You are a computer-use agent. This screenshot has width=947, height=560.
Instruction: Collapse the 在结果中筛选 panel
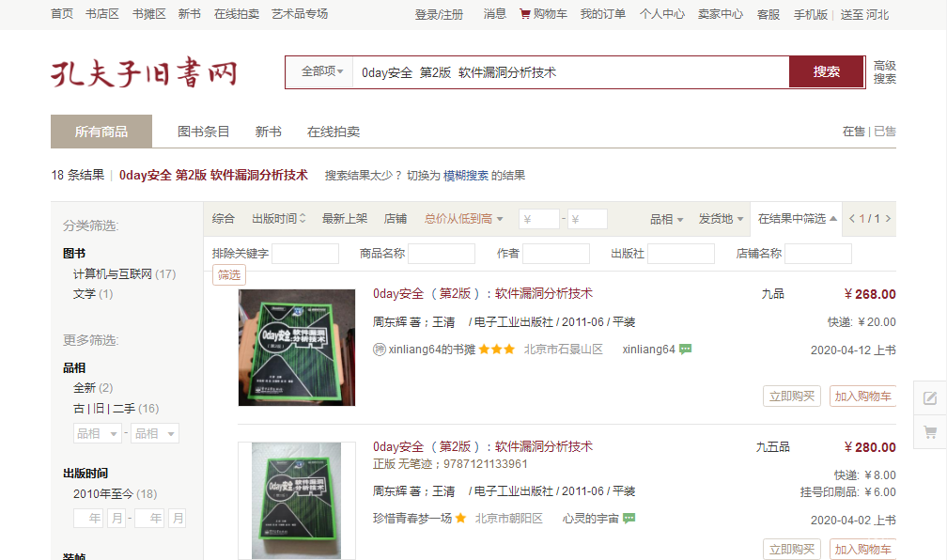[797, 219]
